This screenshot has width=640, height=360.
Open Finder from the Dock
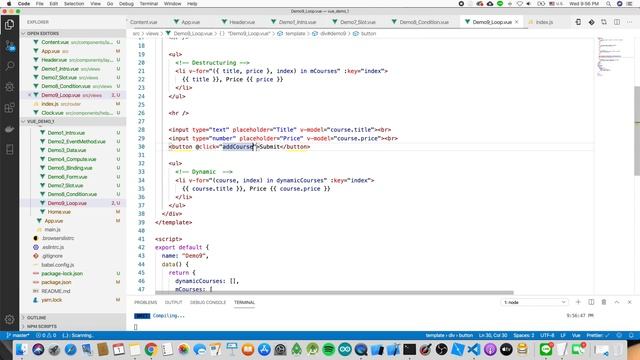22,349
